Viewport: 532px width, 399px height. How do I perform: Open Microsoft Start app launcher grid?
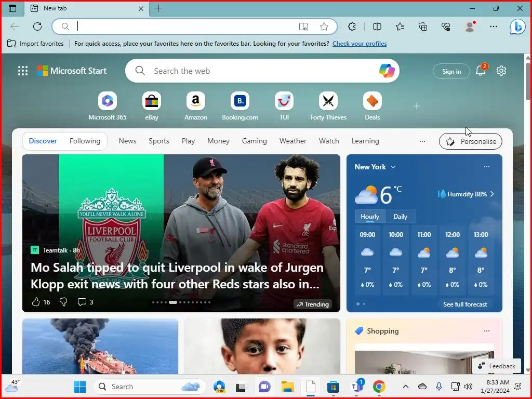(23, 71)
